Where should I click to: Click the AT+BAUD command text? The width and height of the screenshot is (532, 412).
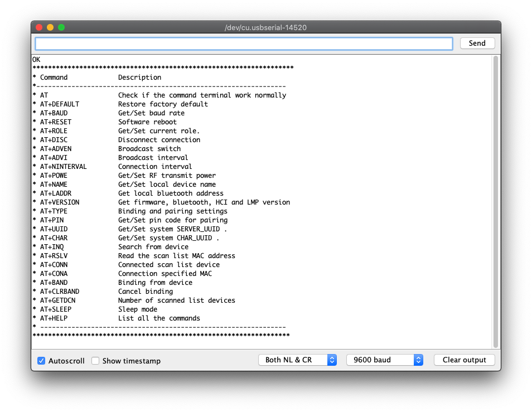pos(54,113)
